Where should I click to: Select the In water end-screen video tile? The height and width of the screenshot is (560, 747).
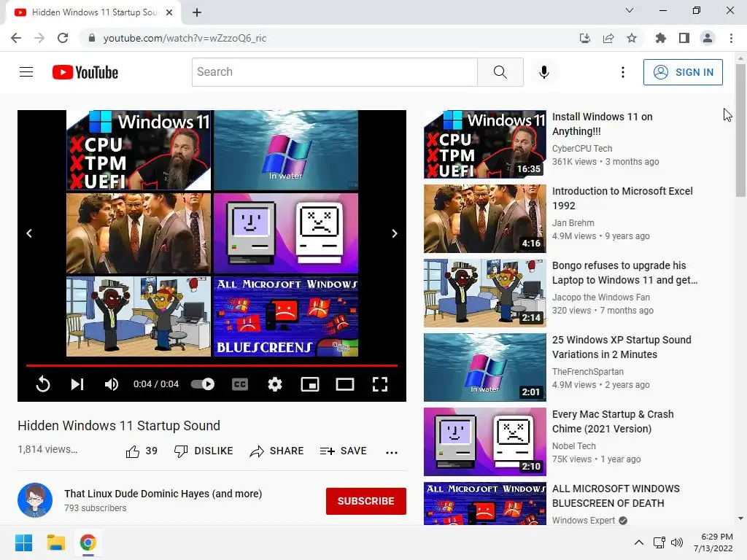[286, 150]
